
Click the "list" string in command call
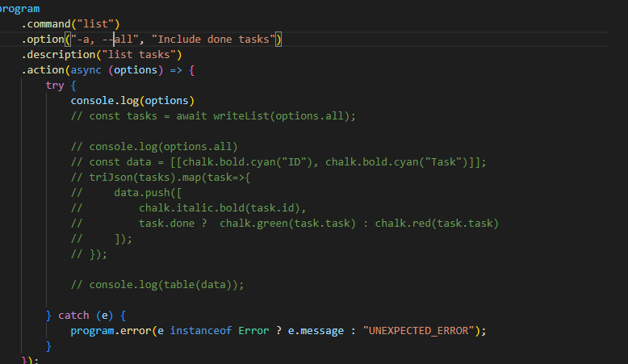pyautogui.click(x=95, y=24)
